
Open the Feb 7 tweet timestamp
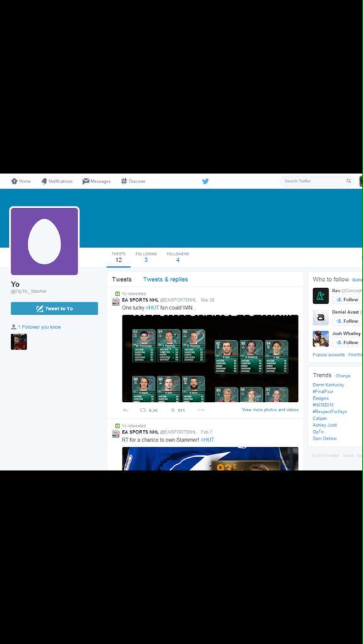(x=206, y=432)
